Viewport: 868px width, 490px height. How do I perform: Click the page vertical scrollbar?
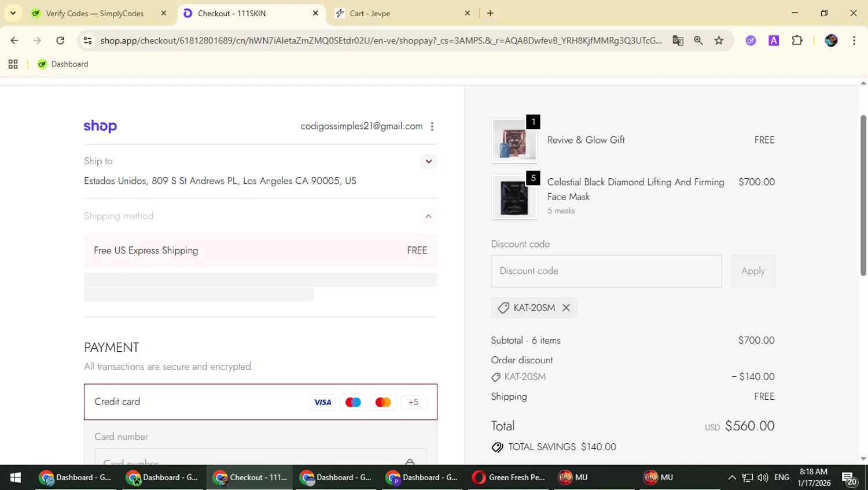coord(863,195)
